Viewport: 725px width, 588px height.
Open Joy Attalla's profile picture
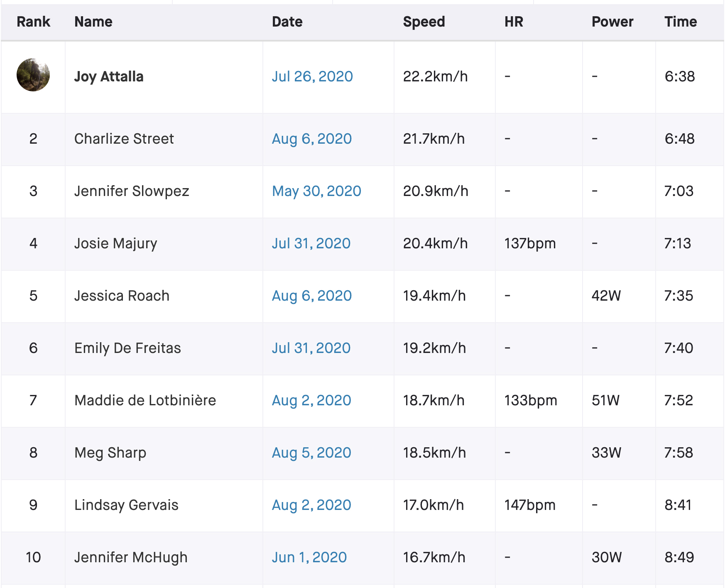click(x=33, y=75)
